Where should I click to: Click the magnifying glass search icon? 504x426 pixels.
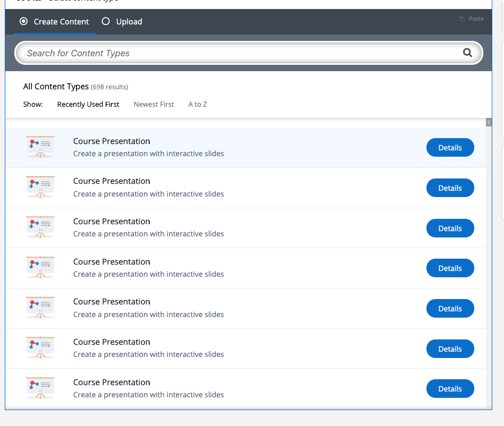467,53
